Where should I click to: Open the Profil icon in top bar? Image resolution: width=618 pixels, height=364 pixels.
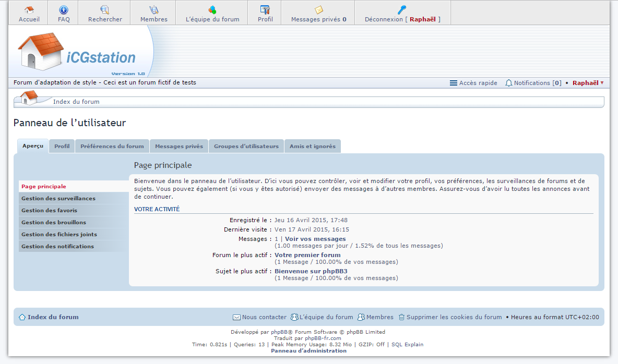coord(265,10)
